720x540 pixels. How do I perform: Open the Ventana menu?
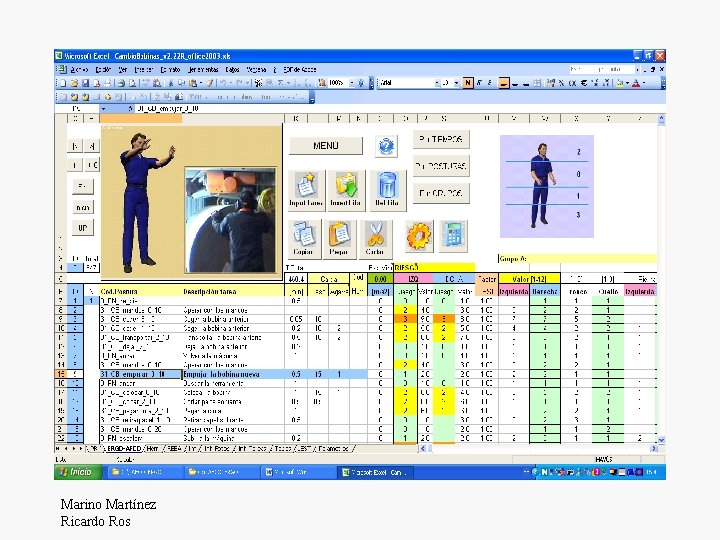point(256,70)
